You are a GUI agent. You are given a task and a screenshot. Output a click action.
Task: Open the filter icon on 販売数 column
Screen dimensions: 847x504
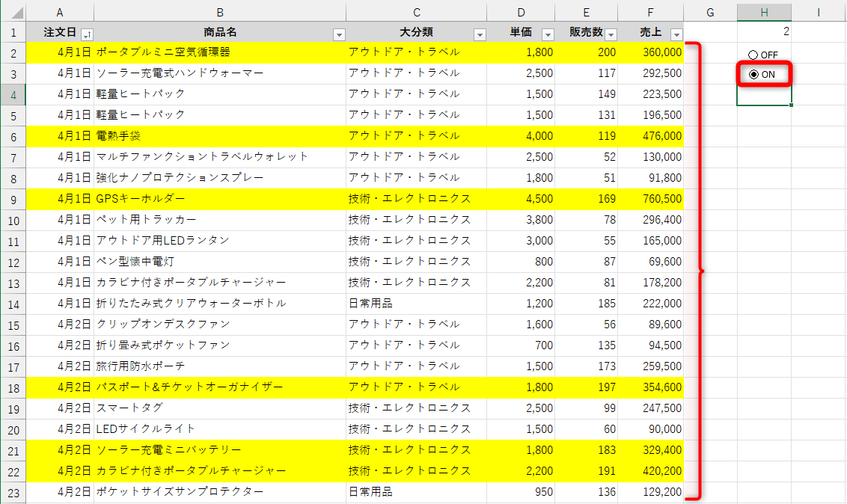(x=611, y=33)
